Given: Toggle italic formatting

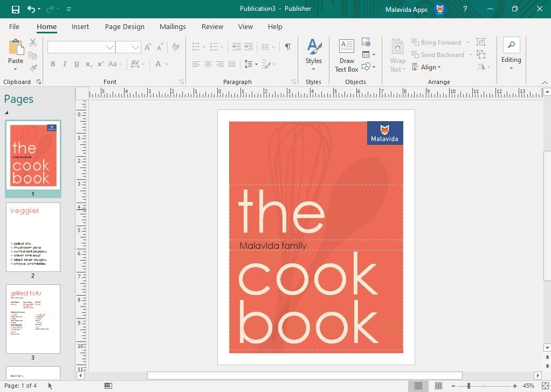Looking at the screenshot, I should point(64,64).
